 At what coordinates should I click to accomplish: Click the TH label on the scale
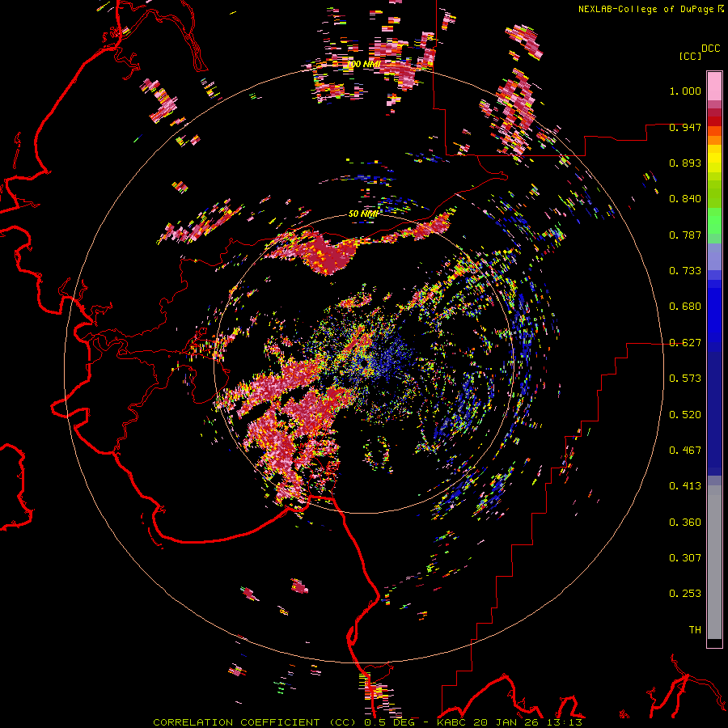695,629
